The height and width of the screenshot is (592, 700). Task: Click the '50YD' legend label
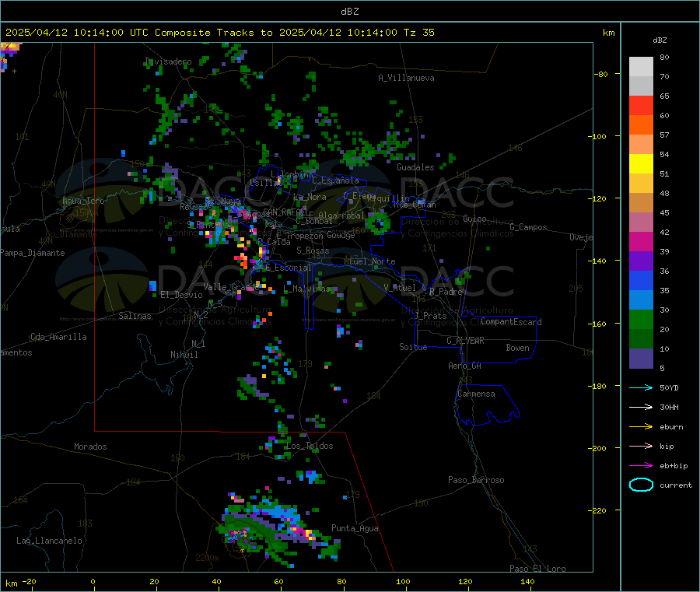pos(669,387)
